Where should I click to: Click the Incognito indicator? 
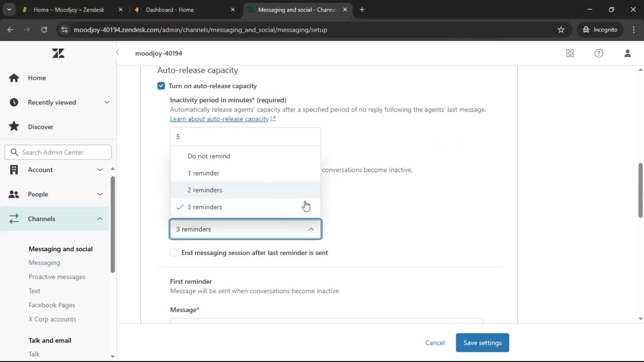[x=600, y=30]
